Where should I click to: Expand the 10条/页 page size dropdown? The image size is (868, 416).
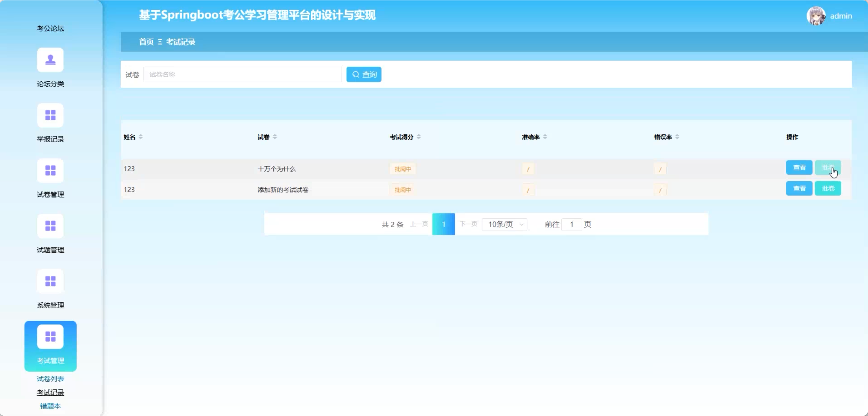pos(504,224)
